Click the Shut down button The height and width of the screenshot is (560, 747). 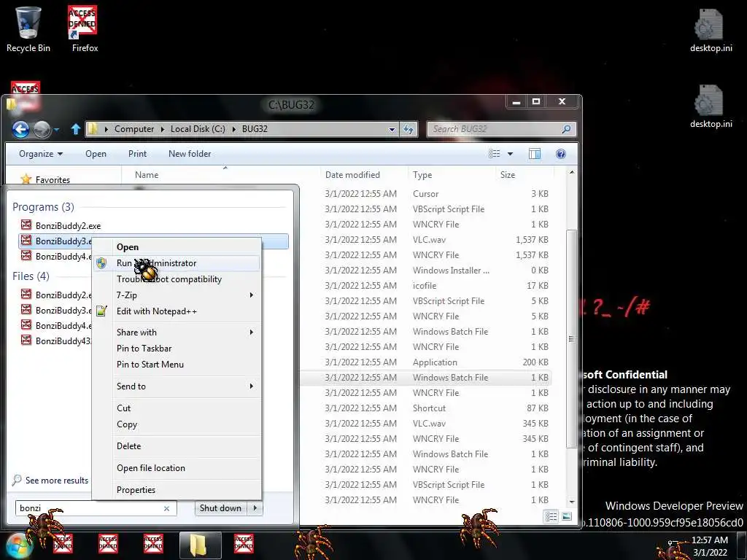[220, 508]
